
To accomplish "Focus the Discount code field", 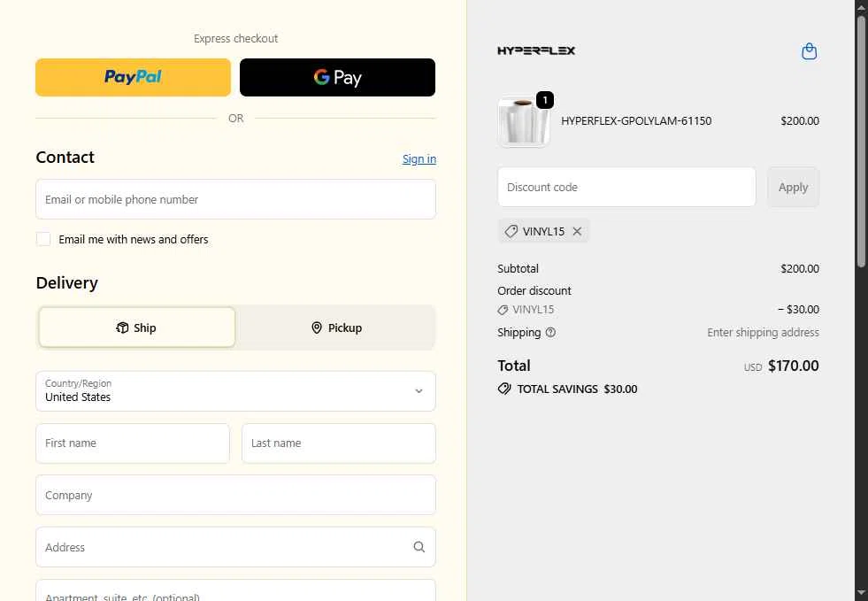I will coord(626,188).
